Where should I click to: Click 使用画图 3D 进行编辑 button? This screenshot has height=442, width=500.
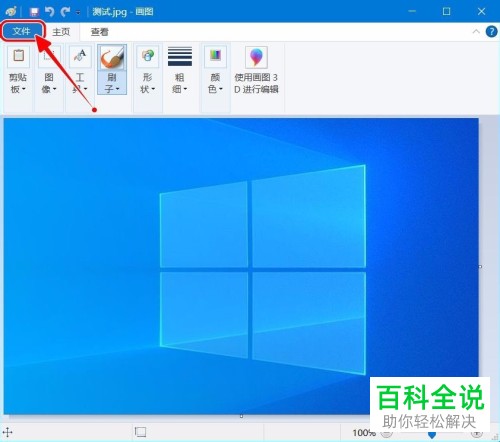point(256,70)
